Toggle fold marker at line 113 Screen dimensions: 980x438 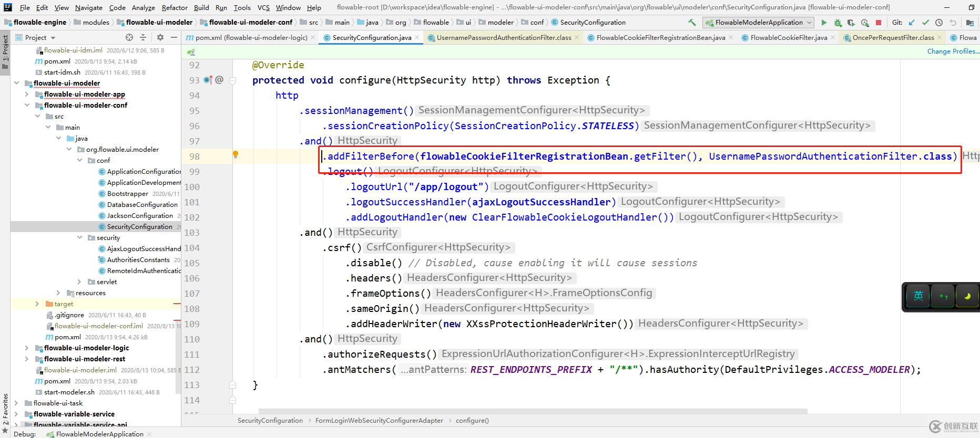(232, 385)
